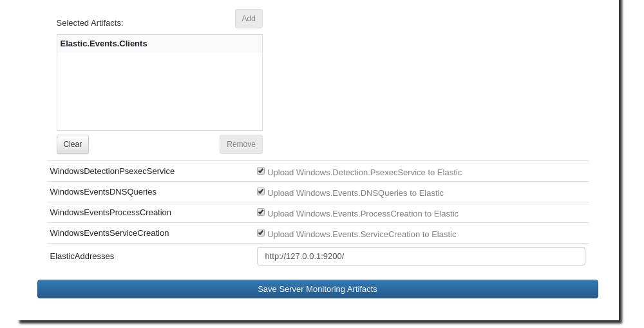Screen dimensions: 644x328
Task: Click the 'Selected Artifacts:' heading label
Action: pyautogui.click(x=90, y=23)
